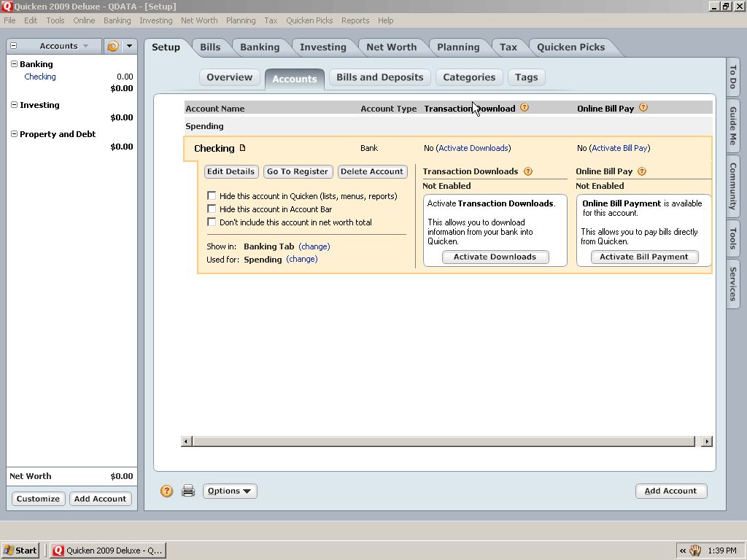Check Don't include this account in net worth total

point(212,222)
